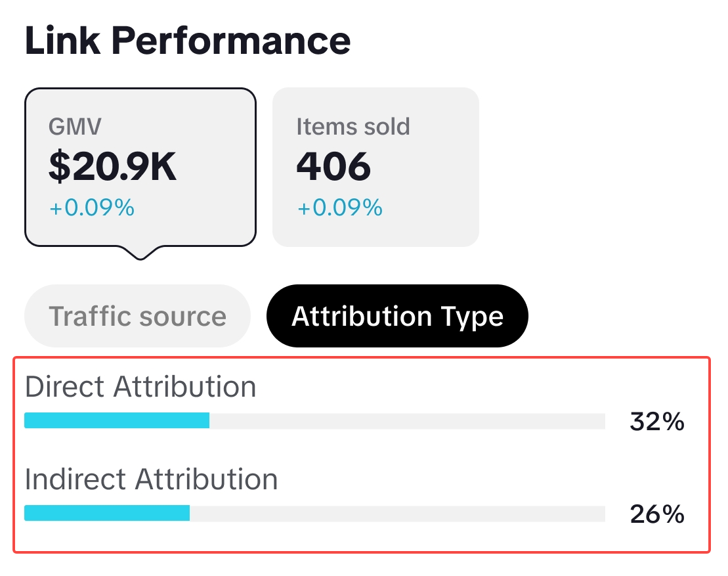Click the 26% indirect attribution value

click(657, 514)
